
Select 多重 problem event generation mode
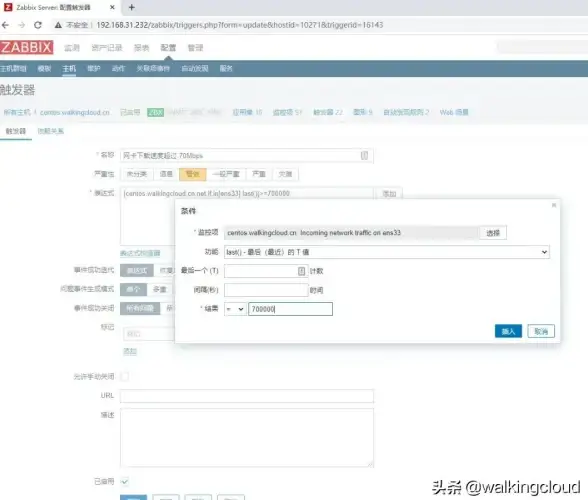point(160,289)
